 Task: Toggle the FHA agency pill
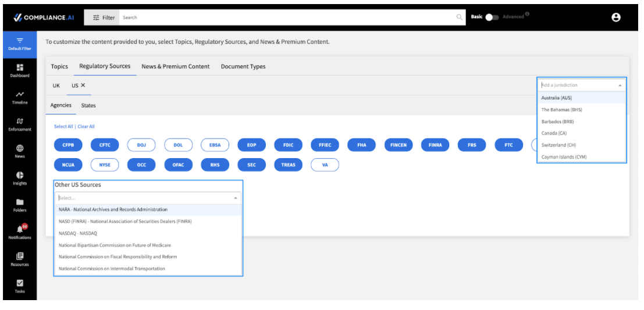click(x=362, y=145)
